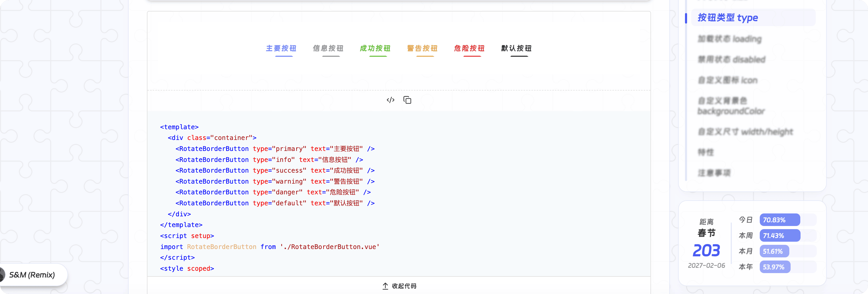Click the 主要按钮 primary button
The image size is (868, 294).
click(x=281, y=49)
